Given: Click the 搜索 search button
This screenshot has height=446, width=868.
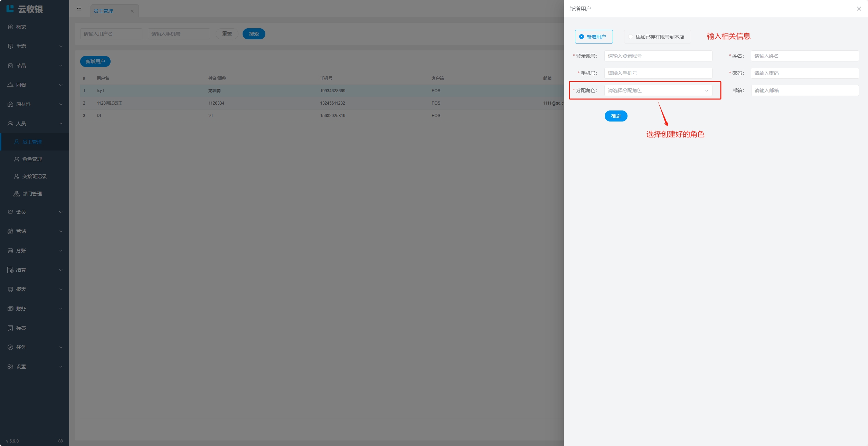Looking at the screenshot, I should (x=254, y=34).
